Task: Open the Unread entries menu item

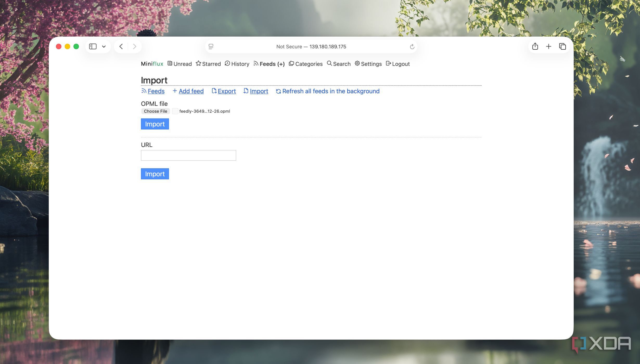Action: pos(180,64)
